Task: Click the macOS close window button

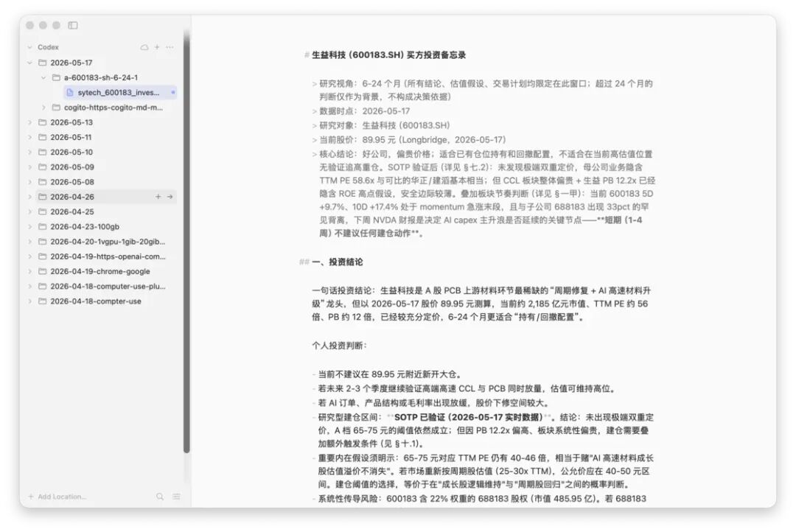Action: click(30, 25)
